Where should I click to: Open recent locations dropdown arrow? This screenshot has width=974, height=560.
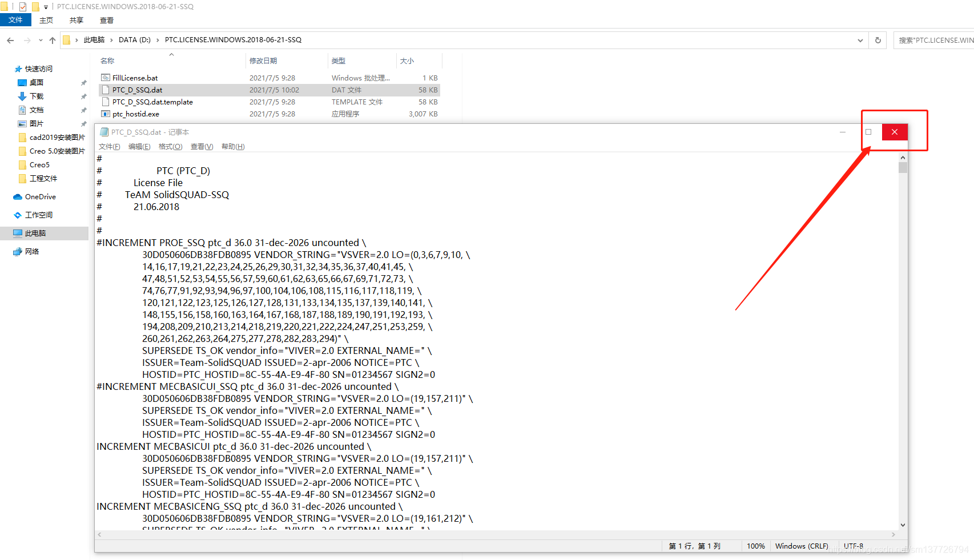coord(41,40)
